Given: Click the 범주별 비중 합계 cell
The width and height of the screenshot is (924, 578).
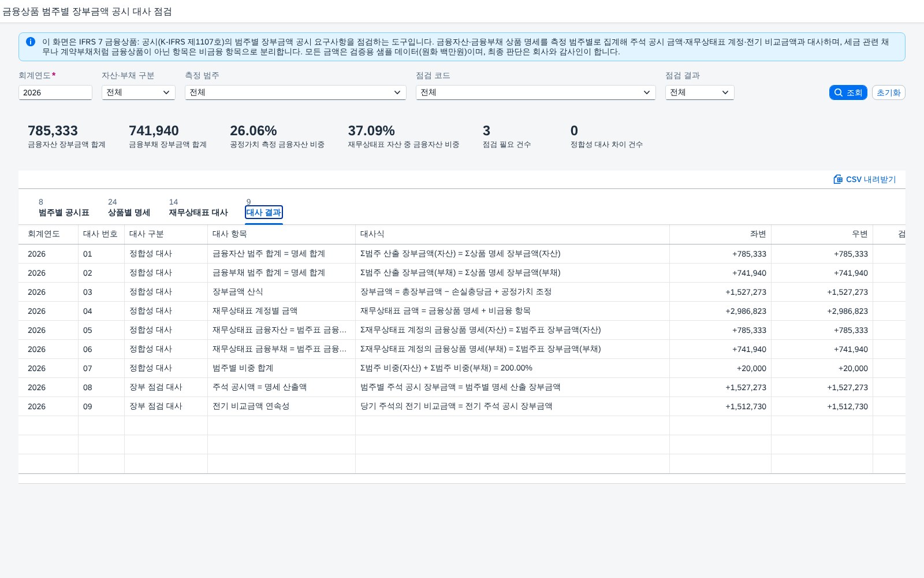Looking at the screenshot, I should pyautogui.click(x=281, y=368).
